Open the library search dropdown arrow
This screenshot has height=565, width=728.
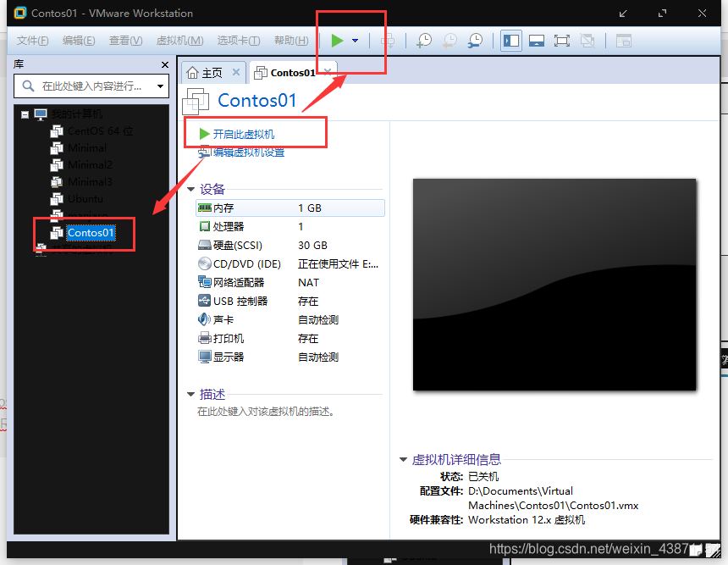click(160, 86)
